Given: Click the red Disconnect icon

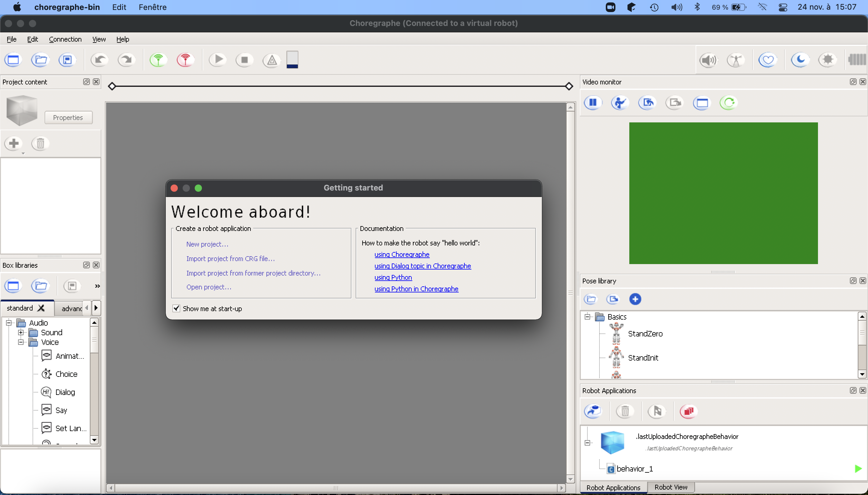Looking at the screenshot, I should (x=186, y=60).
